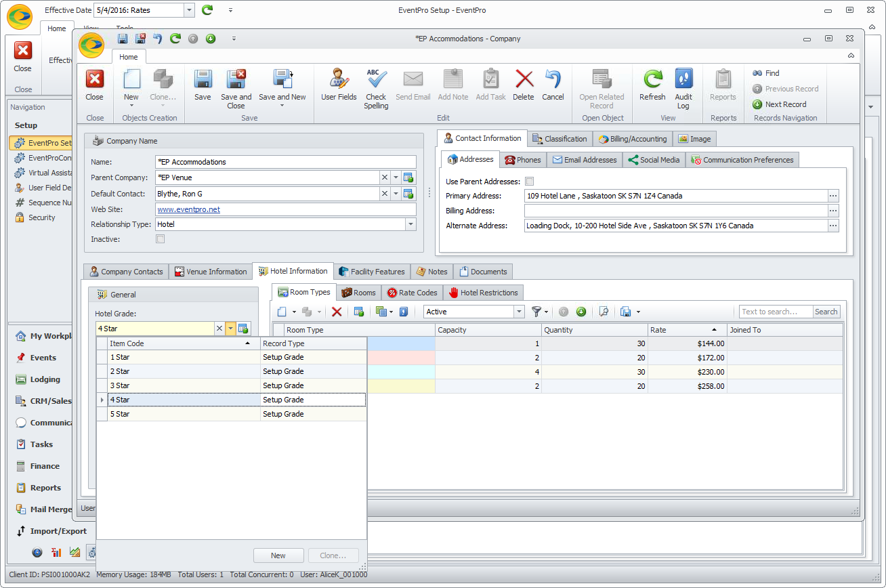This screenshot has width=886, height=588.
Task: Click the quick access undo arrow
Action: click(x=158, y=39)
